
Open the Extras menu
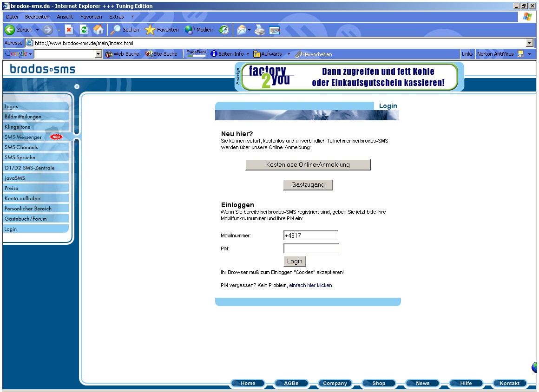(x=117, y=17)
